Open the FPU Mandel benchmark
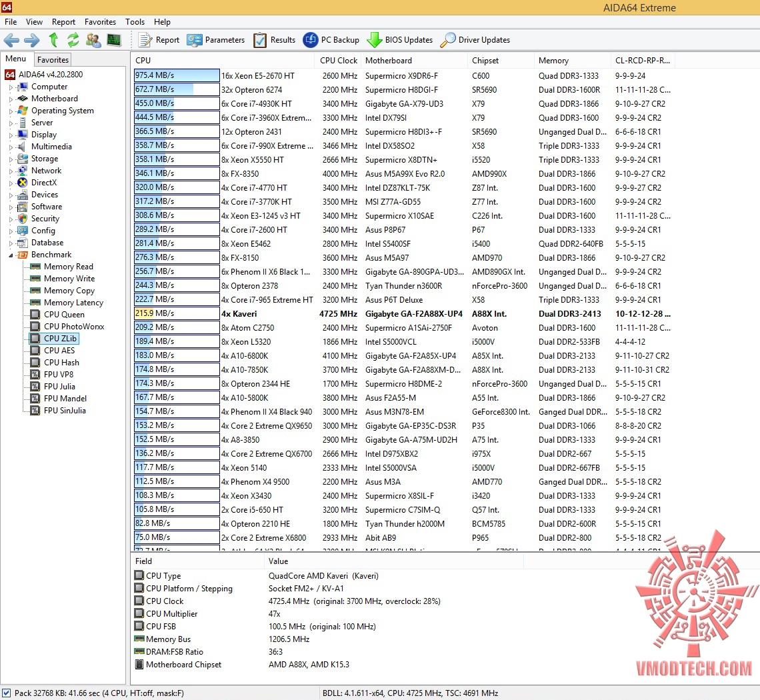The height and width of the screenshot is (700, 760). click(65, 399)
